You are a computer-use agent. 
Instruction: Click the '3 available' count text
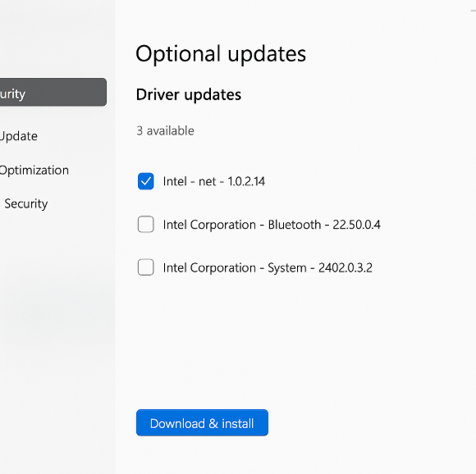tap(166, 131)
